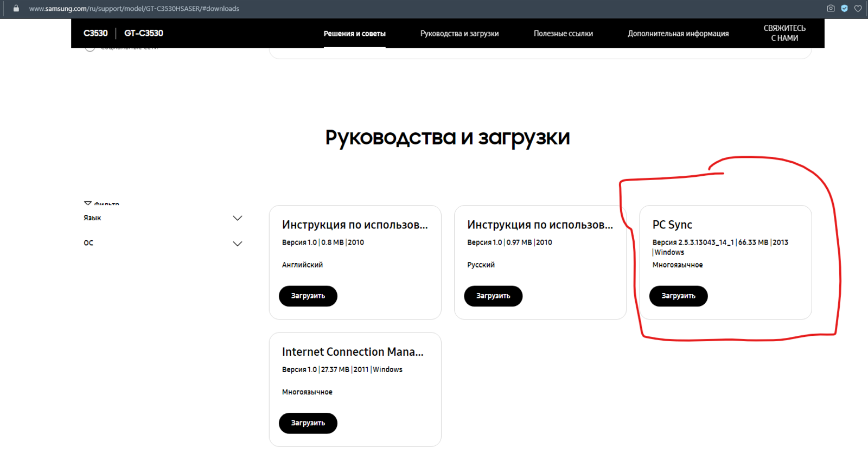Expand the Язык filter chevron
Screen dimensions: 868x473
coord(237,218)
